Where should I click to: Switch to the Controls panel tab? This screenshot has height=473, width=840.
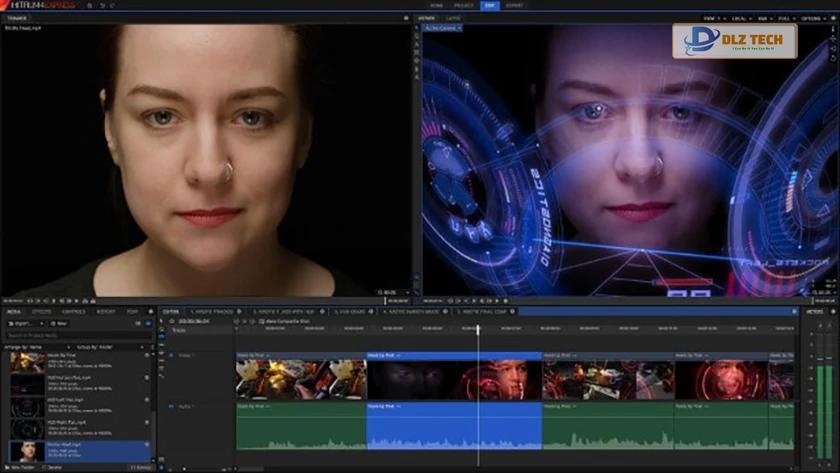point(73,311)
